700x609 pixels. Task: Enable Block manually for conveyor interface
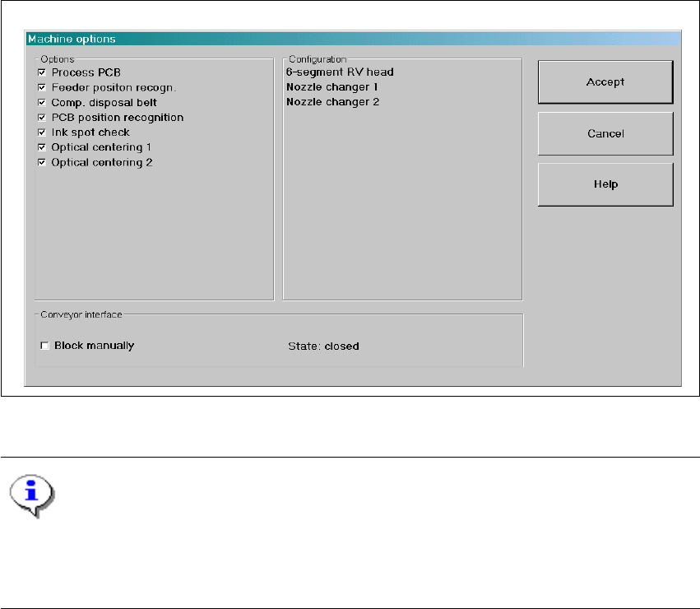[44, 346]
